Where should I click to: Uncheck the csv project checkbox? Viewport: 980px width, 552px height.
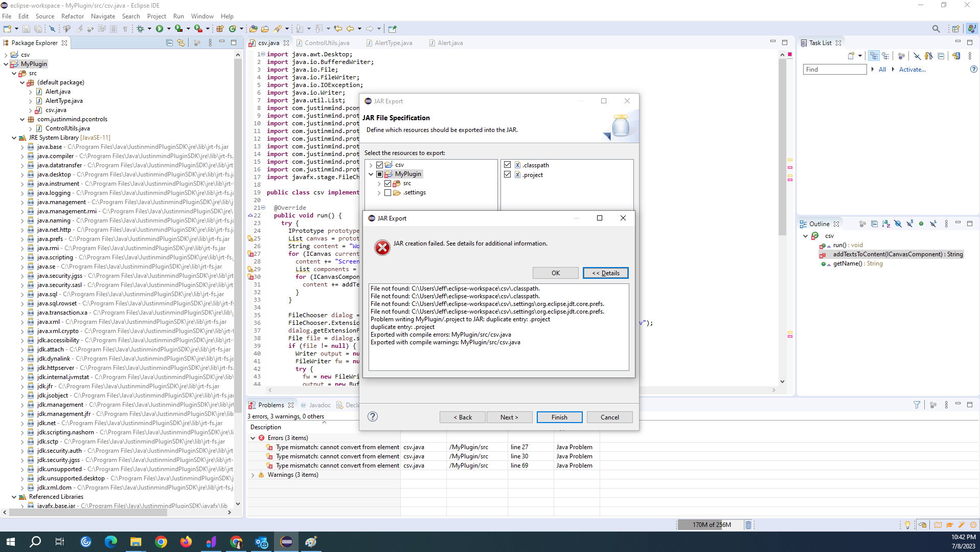pyautogui.click(x=379, y=165)
